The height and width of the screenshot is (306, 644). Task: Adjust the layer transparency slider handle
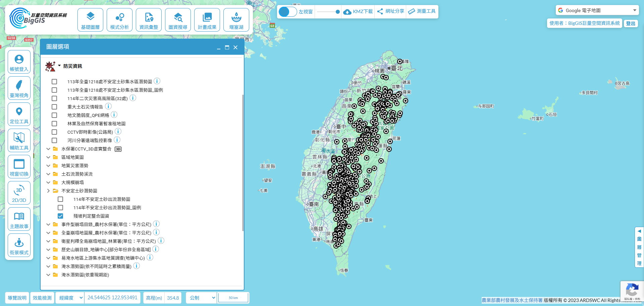pos(337,12)
